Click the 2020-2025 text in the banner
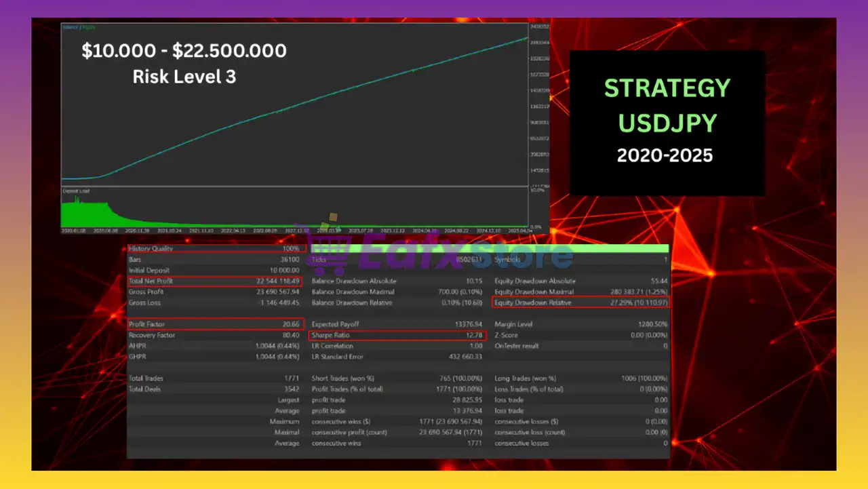This screenshot has height=489, width=868. (x=665, y=155)
